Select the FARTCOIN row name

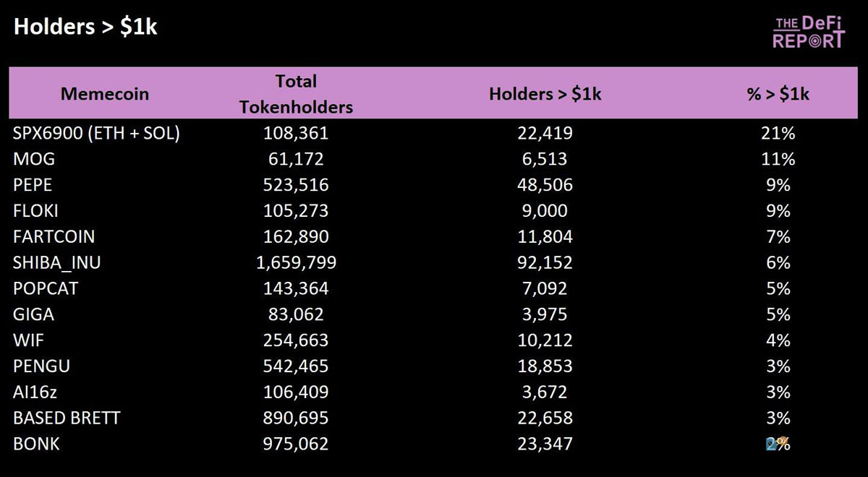click(54, 237)
